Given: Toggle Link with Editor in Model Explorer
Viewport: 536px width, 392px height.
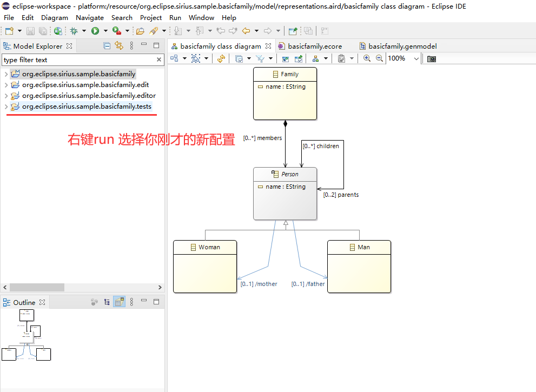Looking at the screenshot, I should click(x=119, y=45).
